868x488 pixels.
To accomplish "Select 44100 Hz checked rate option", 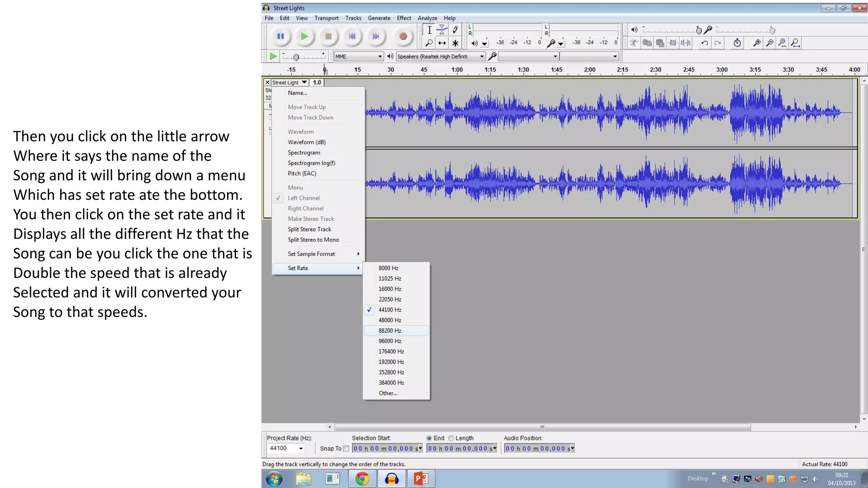I will (x=396, y=310).
